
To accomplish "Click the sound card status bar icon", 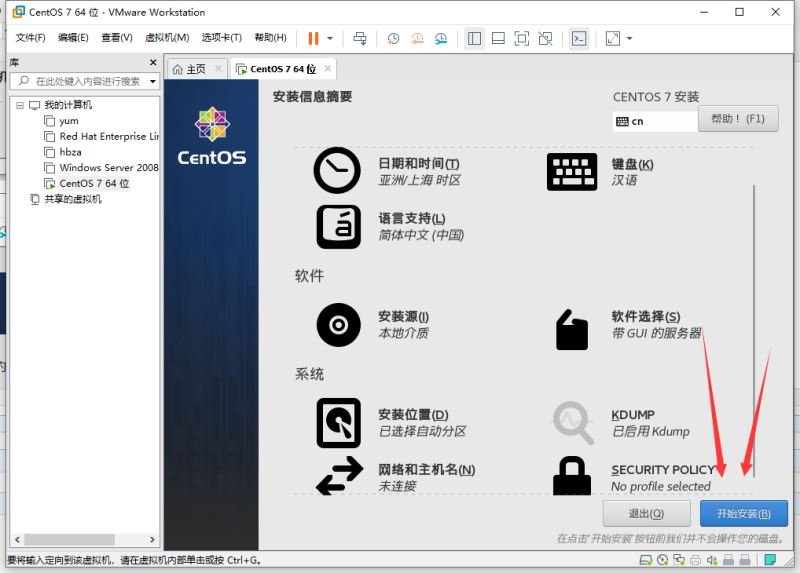I will pos(711,560).
